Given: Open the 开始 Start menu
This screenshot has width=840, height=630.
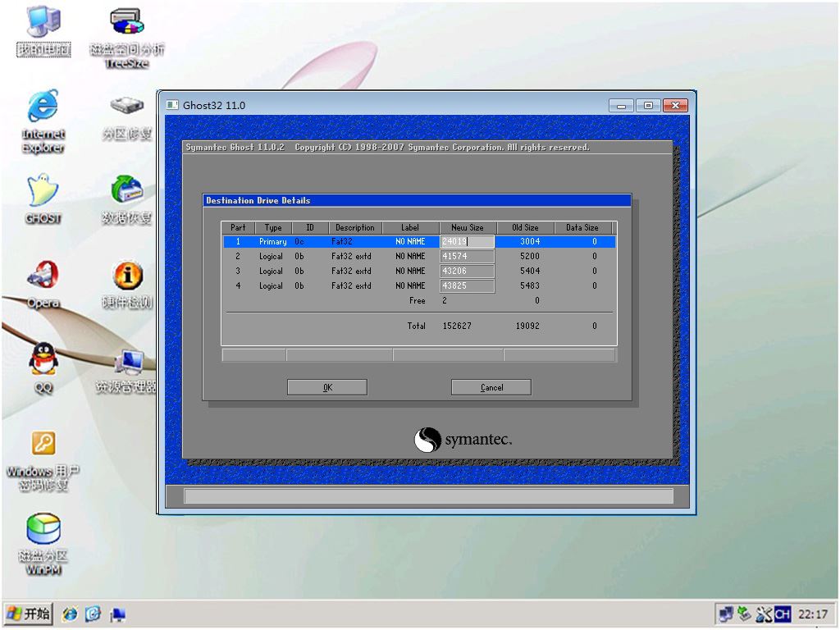Looking at the screenshot, I should click(x=29, y=614).
